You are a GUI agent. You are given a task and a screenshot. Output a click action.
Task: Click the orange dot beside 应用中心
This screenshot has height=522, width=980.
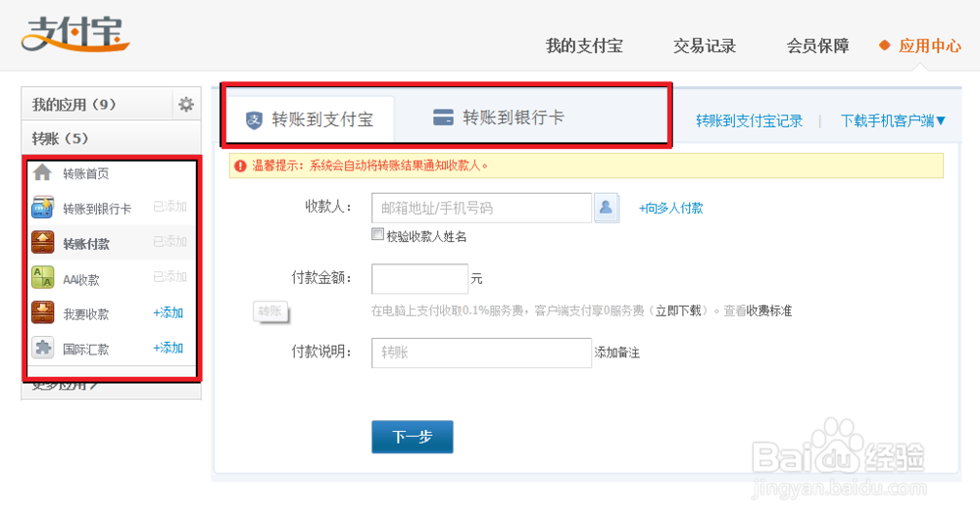[x=884, y=45]
